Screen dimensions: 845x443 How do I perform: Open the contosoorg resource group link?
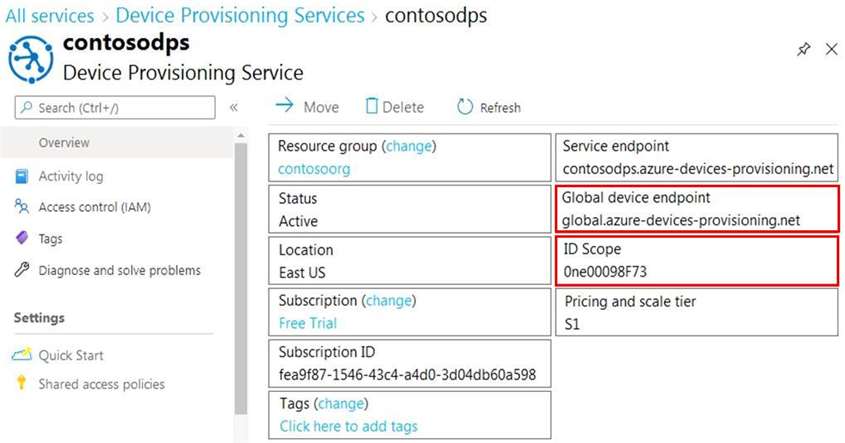point(314,169)
